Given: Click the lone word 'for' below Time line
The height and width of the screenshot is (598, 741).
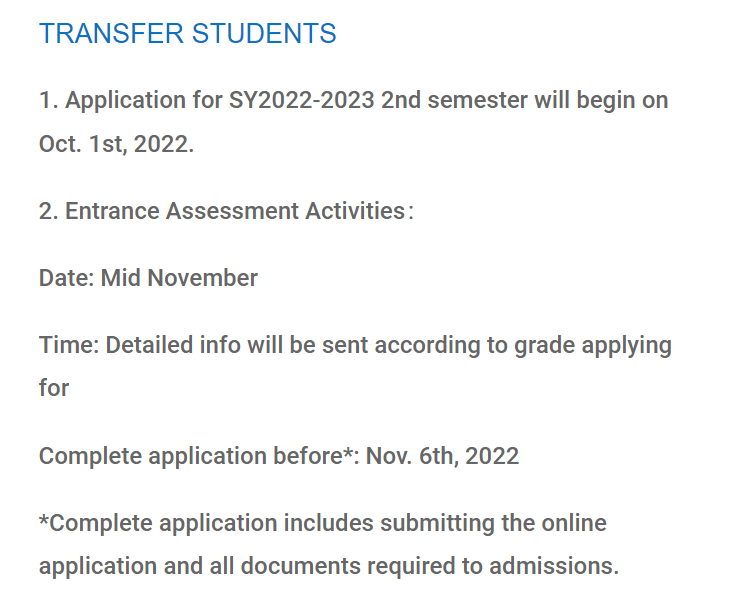Looking at the screenshot, I should pos(54,388).
